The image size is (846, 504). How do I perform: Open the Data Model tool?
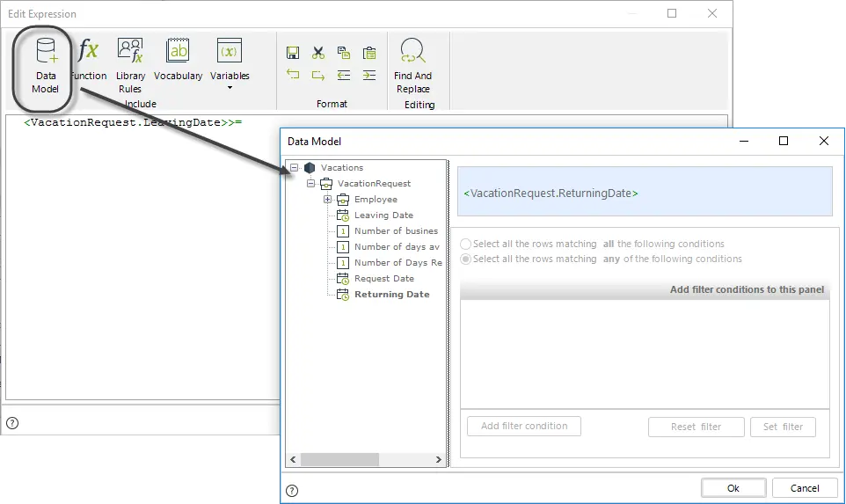click(46, 66)
